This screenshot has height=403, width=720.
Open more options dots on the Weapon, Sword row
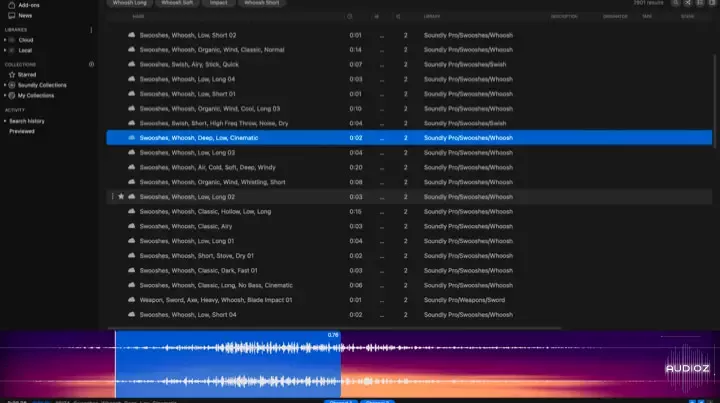(x=382, y=300)
